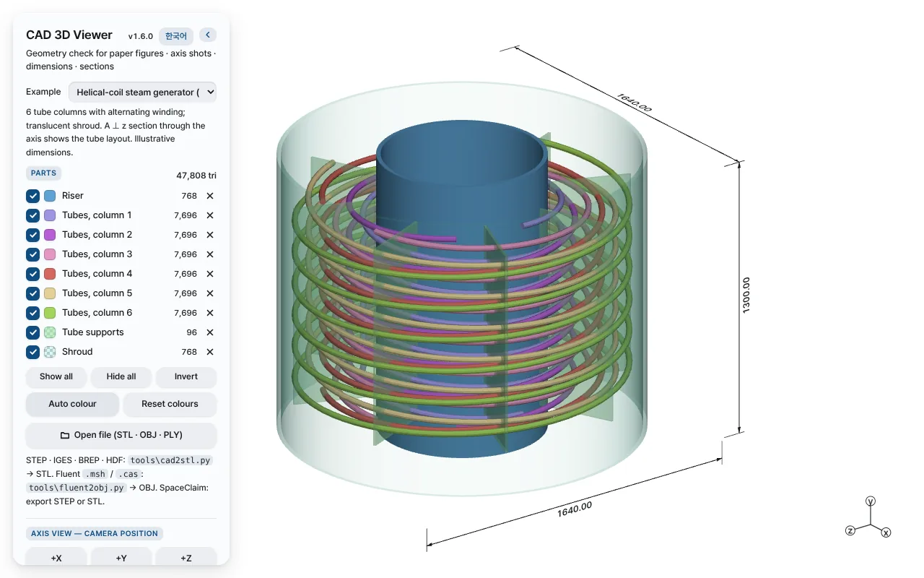924x578 pixels.
Task: Set camera to the +X axis view
Action: pos(56,558)
